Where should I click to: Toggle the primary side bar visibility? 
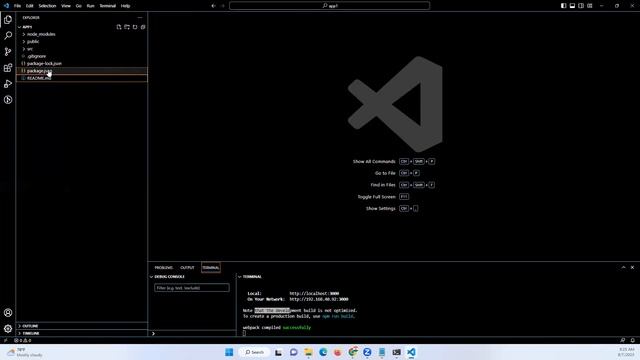(x=564, y=6)
